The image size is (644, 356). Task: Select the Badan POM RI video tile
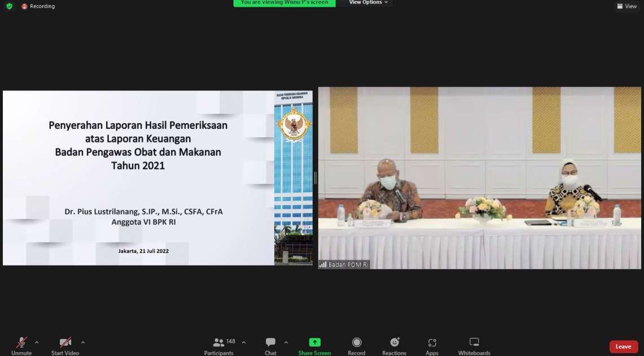479,177
